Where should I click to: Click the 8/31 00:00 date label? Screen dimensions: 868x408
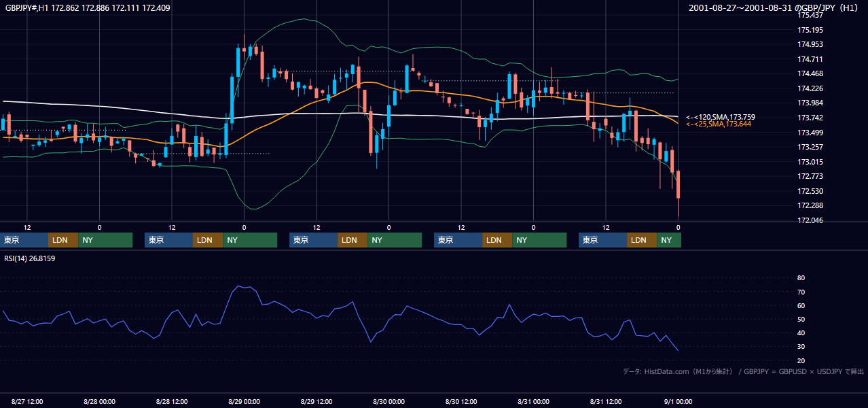533,401
